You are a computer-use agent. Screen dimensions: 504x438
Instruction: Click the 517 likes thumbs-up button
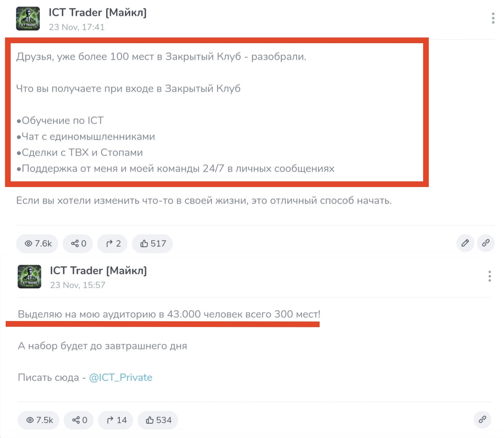click(152, 243)
